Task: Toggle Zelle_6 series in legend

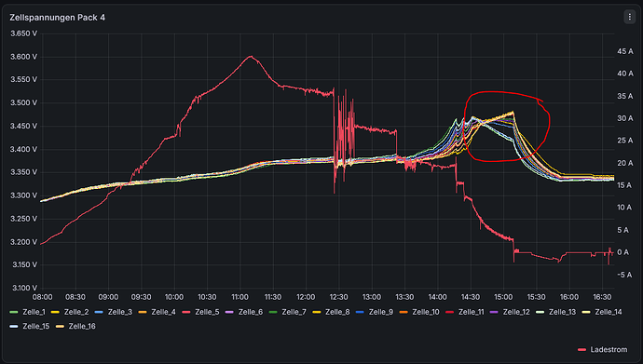Action: pyautogui.click(x=244, y=312)
